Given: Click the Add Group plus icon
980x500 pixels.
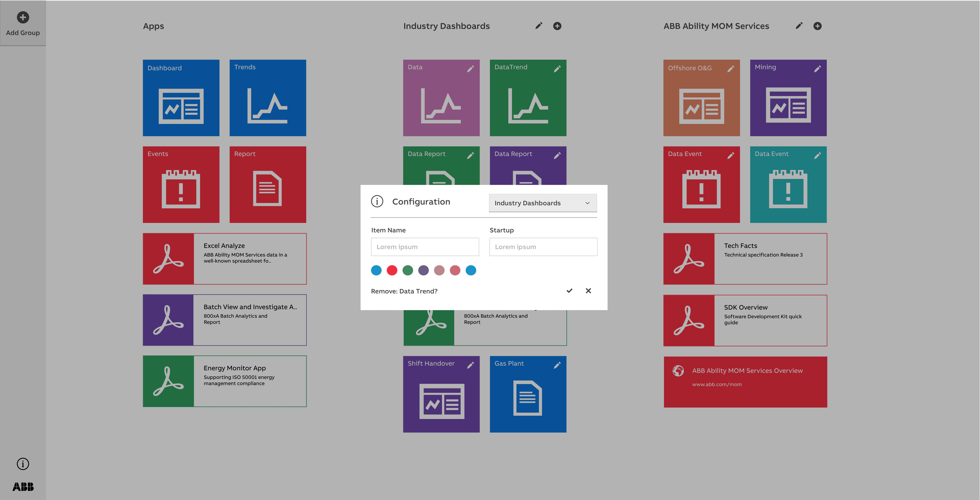Looking at the screenshot, I should (23, 17).
